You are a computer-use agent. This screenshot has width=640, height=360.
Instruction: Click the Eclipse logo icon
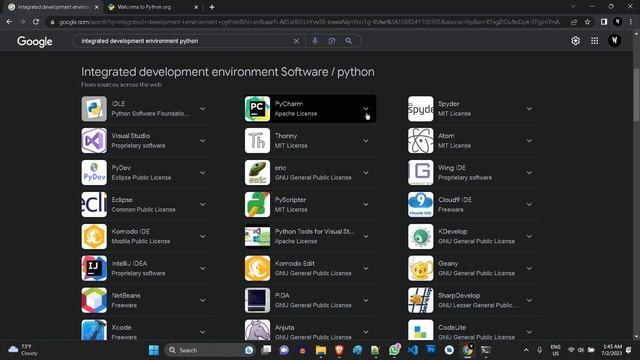(x=94, y=204)
